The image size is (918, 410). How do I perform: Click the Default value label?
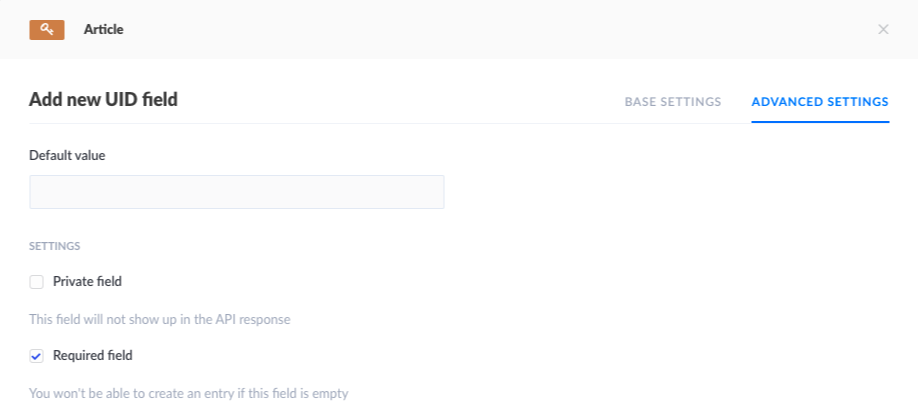click(67, 155)
